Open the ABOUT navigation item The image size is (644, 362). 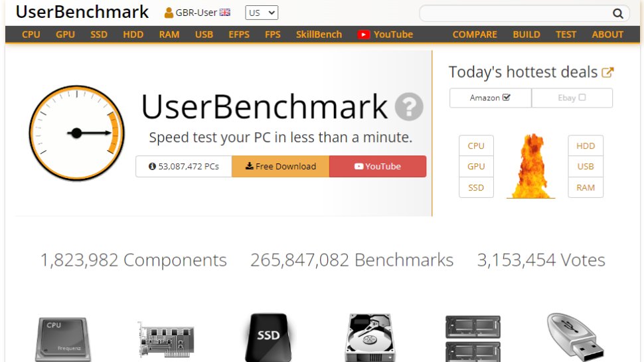[x=607, y=35]
